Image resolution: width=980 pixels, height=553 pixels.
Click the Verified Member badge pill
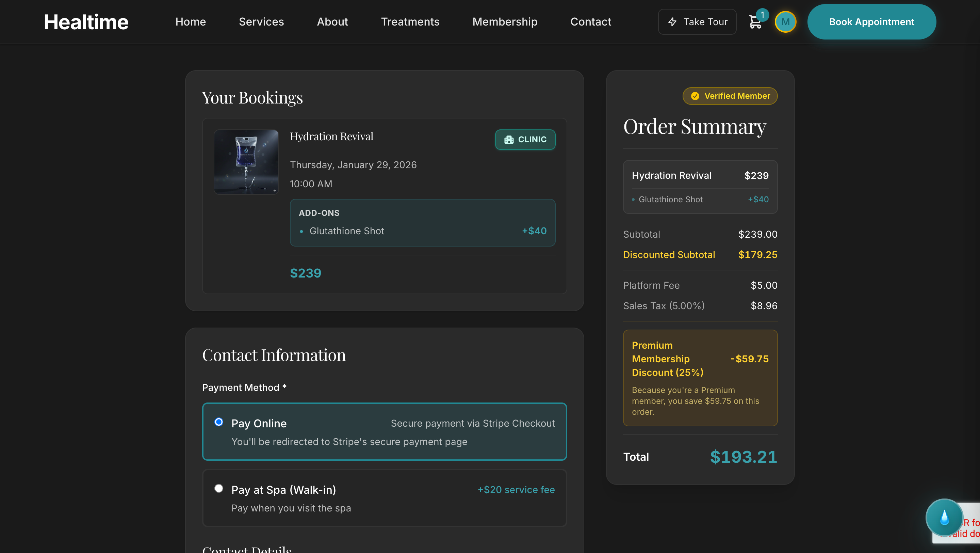(729, 96)
